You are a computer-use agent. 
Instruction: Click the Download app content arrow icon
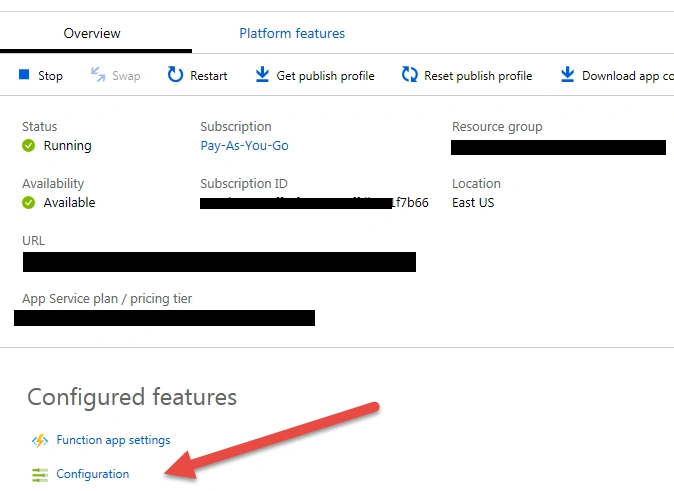click(567, 74)
